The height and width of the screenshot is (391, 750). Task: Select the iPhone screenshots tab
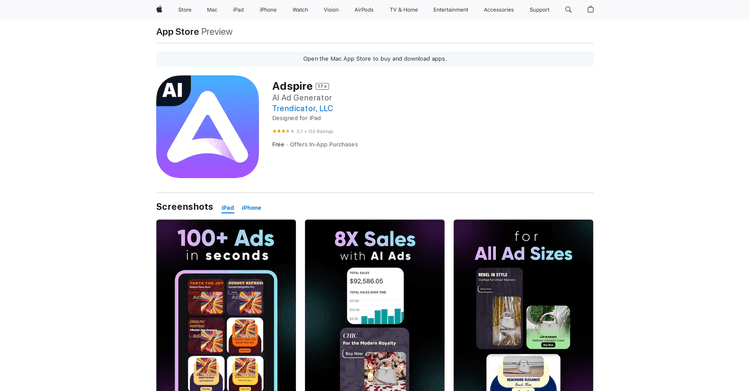(x=251, y=208)
